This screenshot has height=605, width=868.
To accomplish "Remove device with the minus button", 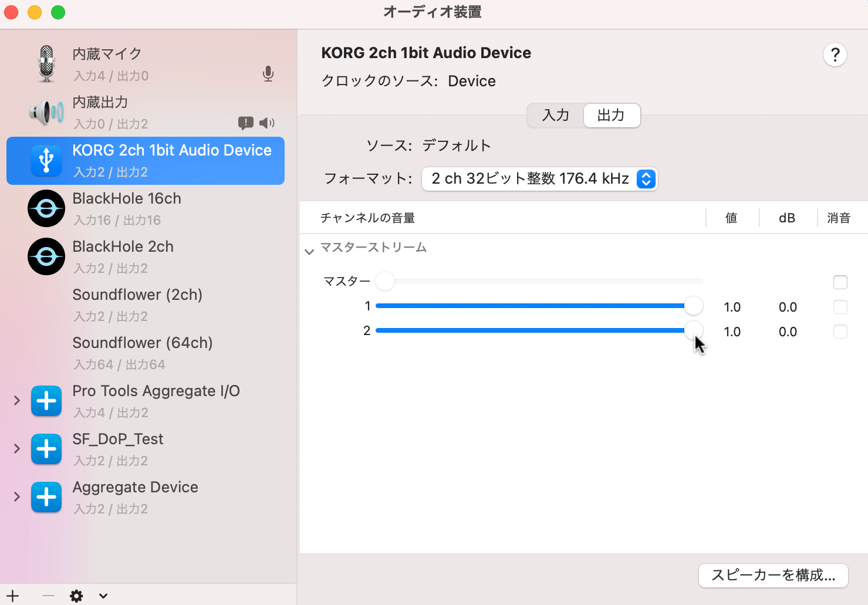I will (48, 596).
